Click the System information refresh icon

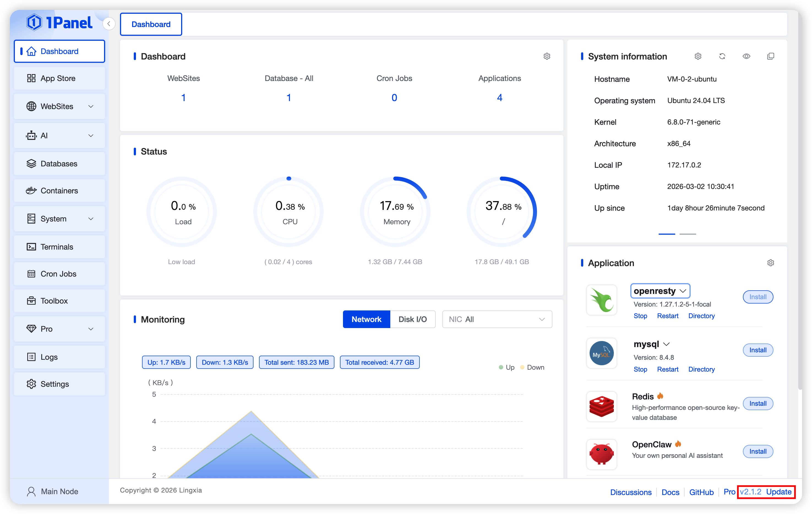(722, 56)
